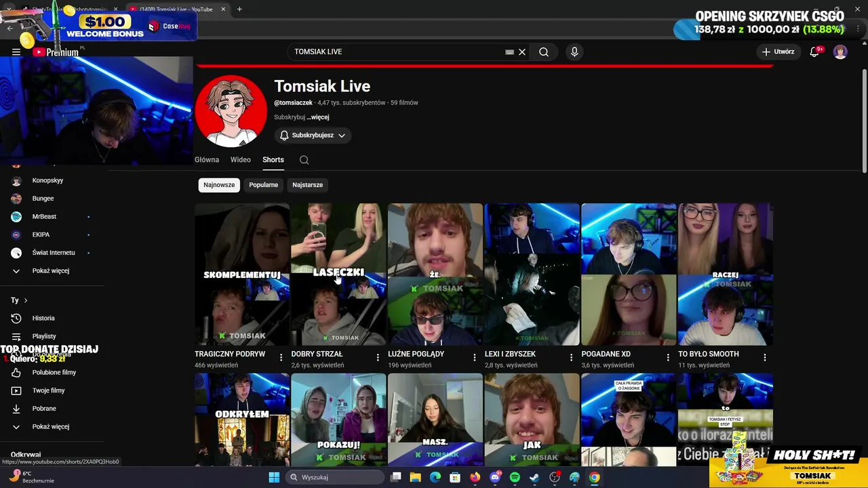Play the POGADANE XD short thumbnail

(x=629, y=274)
